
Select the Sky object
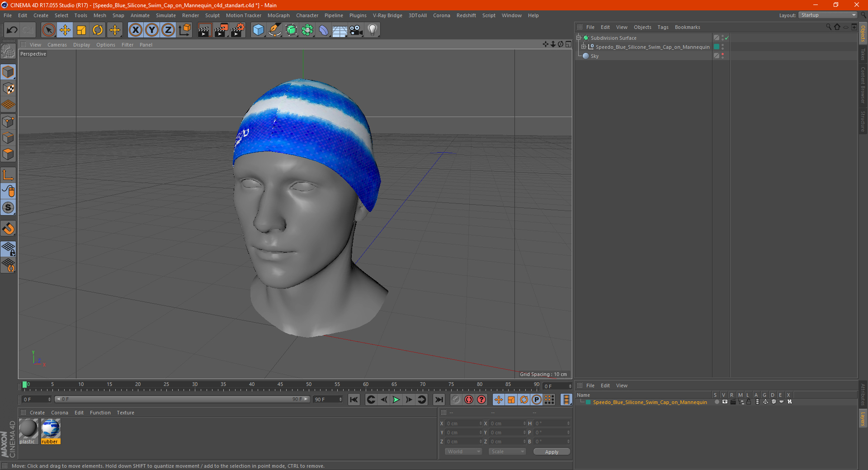click(x=594, y=56)
